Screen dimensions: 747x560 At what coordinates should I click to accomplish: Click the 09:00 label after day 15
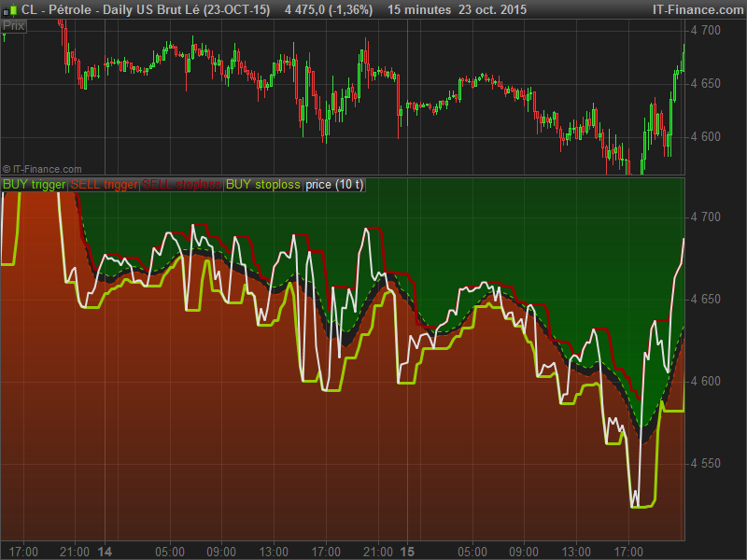click(524, 552)
